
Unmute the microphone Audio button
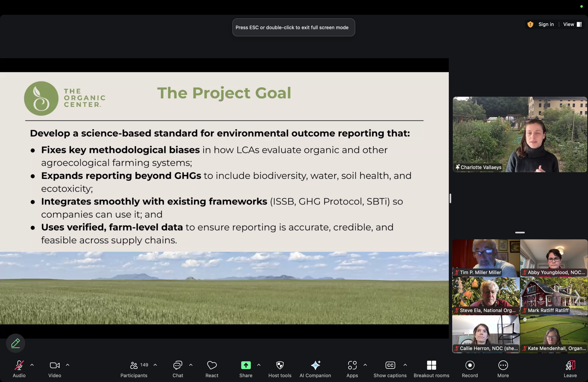click(x=19, y=365)
